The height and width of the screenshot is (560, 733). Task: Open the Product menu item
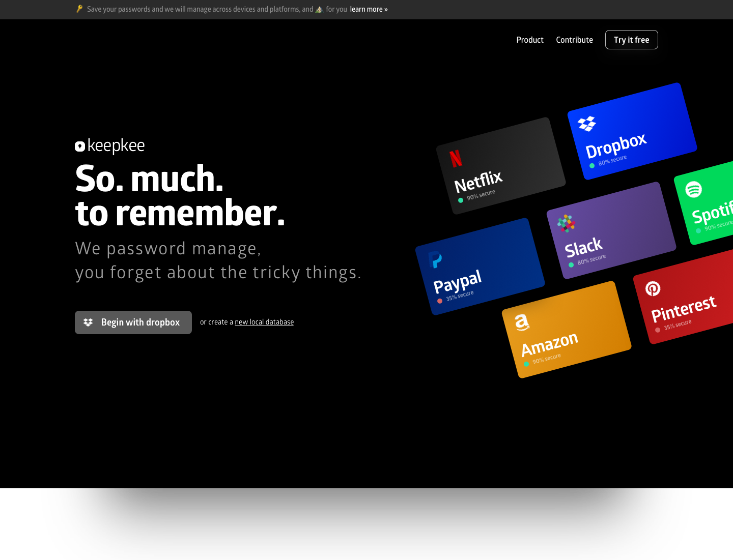click(x=530, y=40)
